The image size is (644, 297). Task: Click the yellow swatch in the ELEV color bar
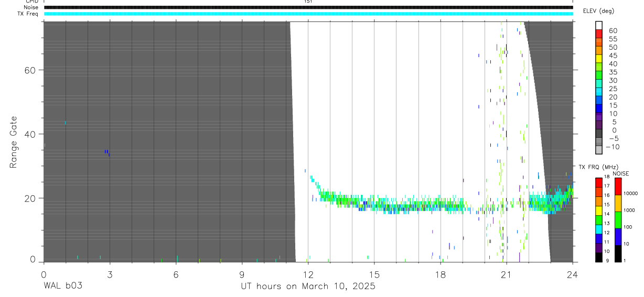click(x=599, y=59)
